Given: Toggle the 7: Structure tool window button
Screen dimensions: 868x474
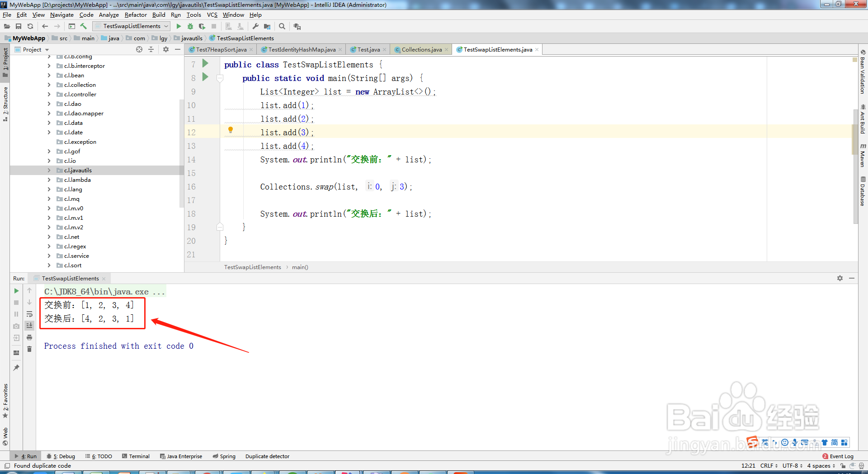Looking at the screenshot, I should (5, 104).
